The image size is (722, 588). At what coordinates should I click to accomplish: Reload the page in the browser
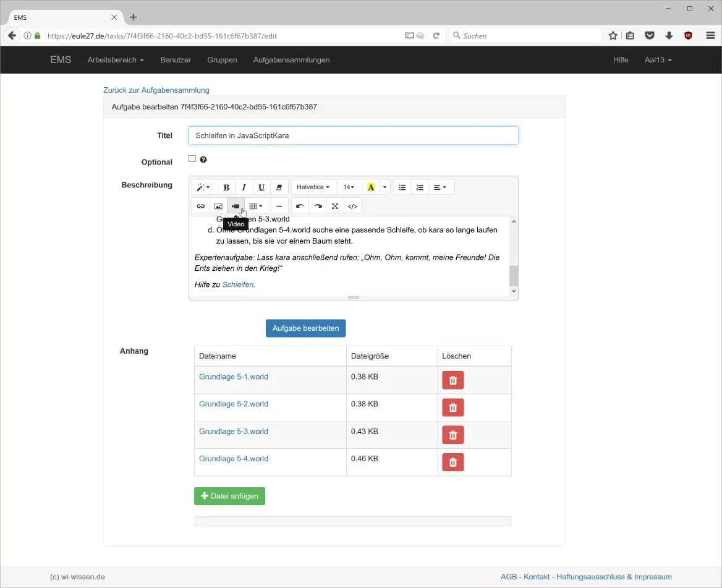[436, 35]
